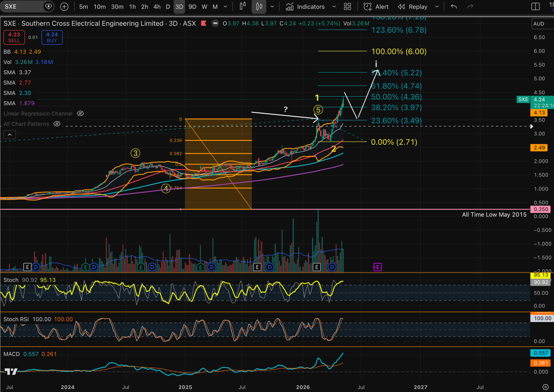
Task: Select the Stoch RSI legend
Action: click(38, 319)
